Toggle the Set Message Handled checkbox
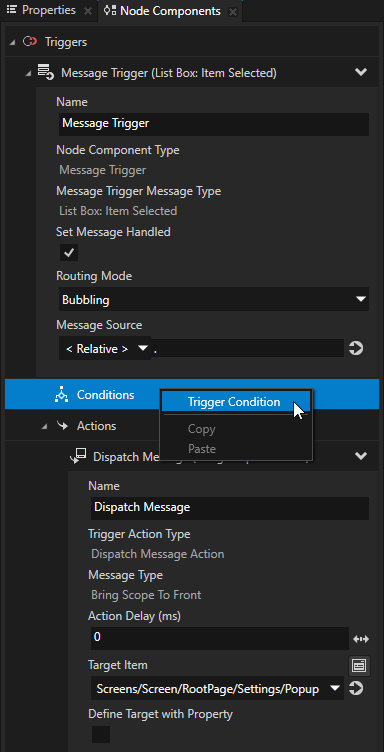 click(69, 252)
